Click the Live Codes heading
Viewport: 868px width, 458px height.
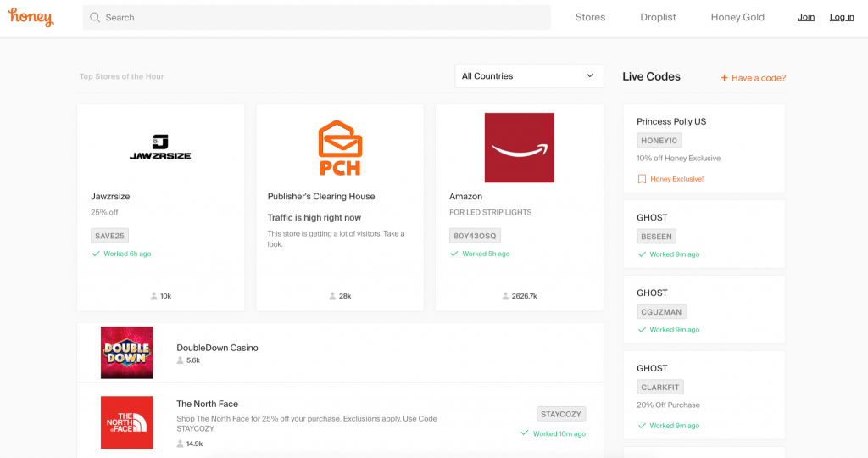tap(651, 76)
